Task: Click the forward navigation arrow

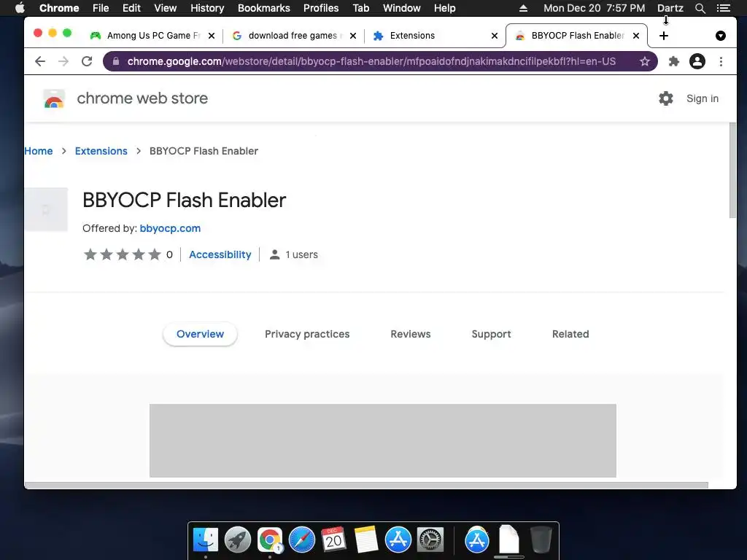Action: 63,61
